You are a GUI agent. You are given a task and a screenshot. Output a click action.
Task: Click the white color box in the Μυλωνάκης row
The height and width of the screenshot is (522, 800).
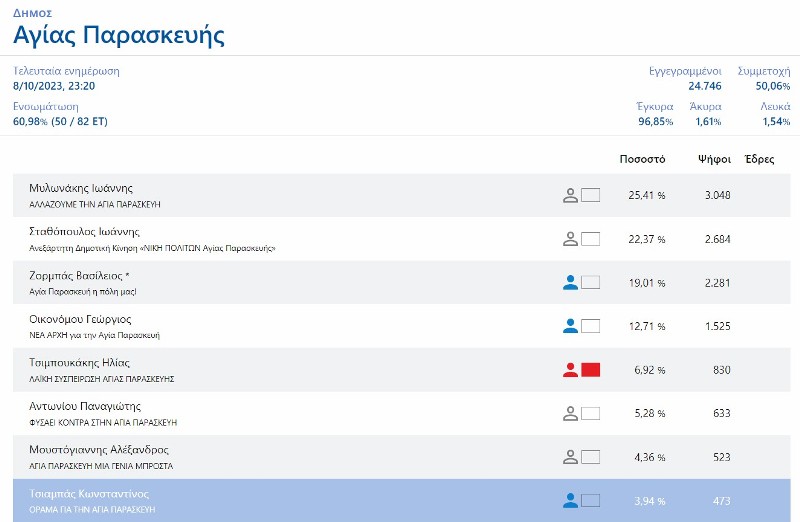click(x=590, y=195)
